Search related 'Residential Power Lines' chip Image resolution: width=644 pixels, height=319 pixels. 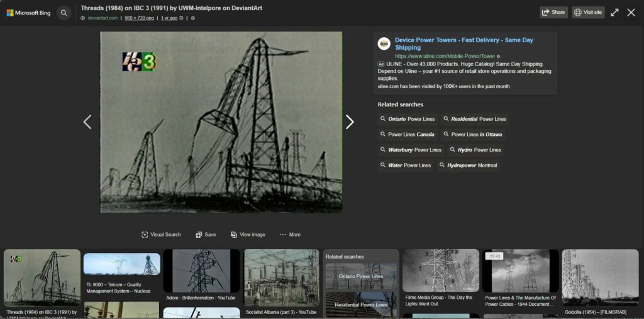[475, 119]
